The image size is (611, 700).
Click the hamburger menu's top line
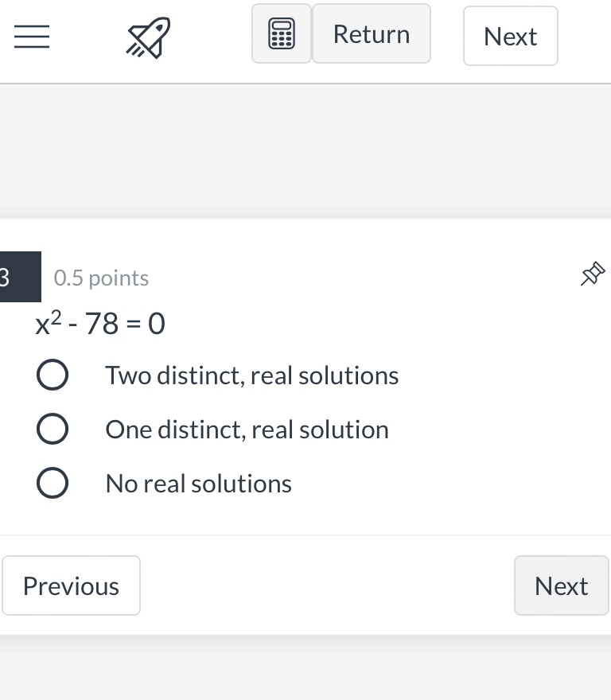click(x=31, y=26)
